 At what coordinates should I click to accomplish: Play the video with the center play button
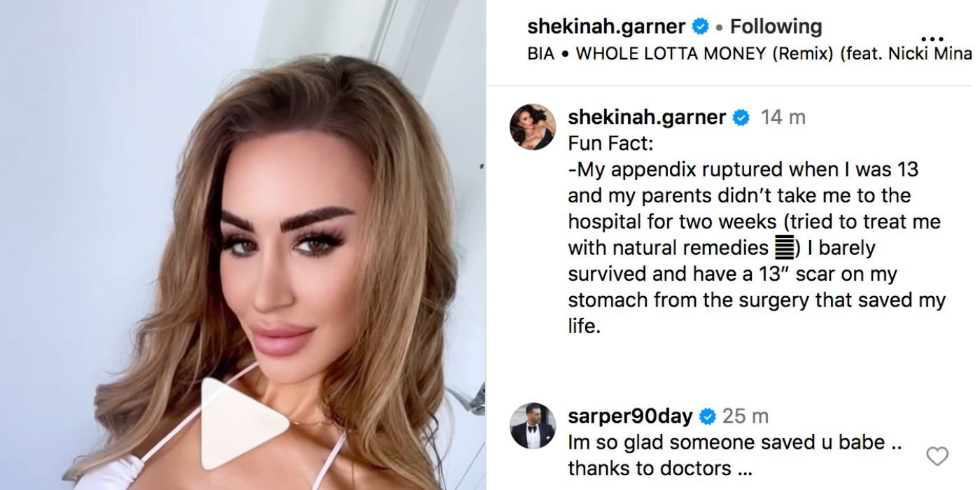pos(245,425)
